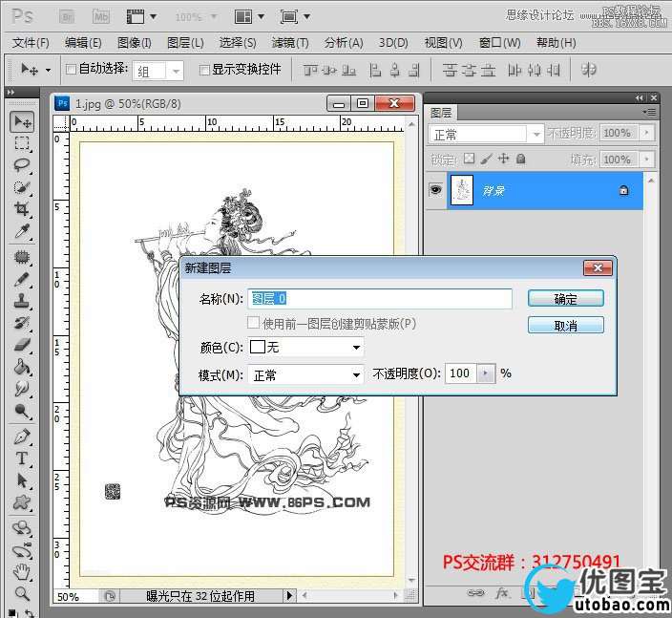This screenshot has width=672, height=618.
Task: Select the Path Selection tool
Action: point(22,480)
